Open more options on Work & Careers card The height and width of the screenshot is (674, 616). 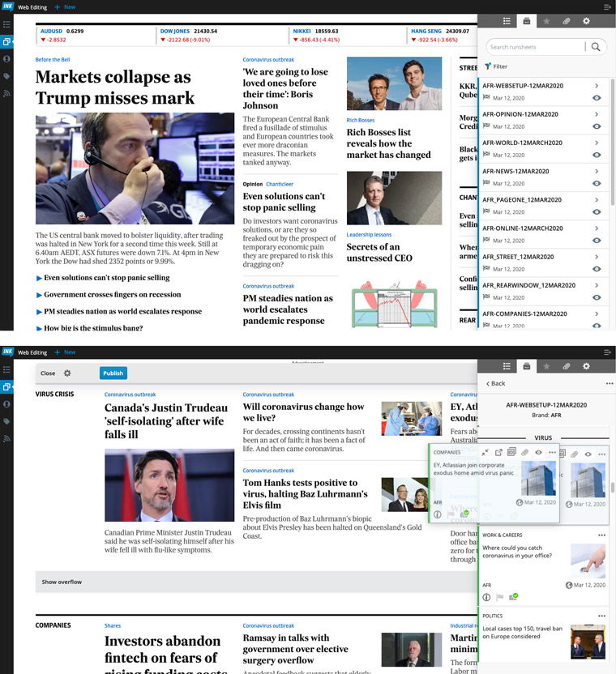click(601, 535)
